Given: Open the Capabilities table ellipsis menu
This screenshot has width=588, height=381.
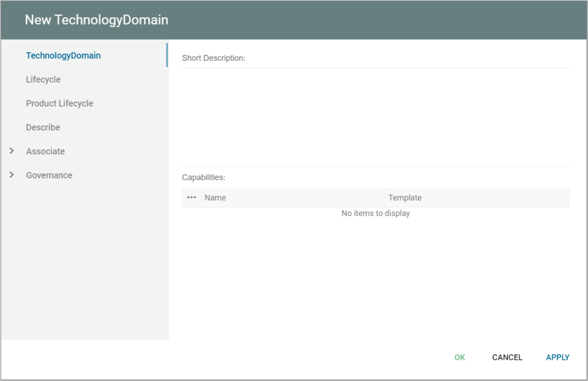Looking at the screenshot, I should pyautogui.click(x=192, y=197).
